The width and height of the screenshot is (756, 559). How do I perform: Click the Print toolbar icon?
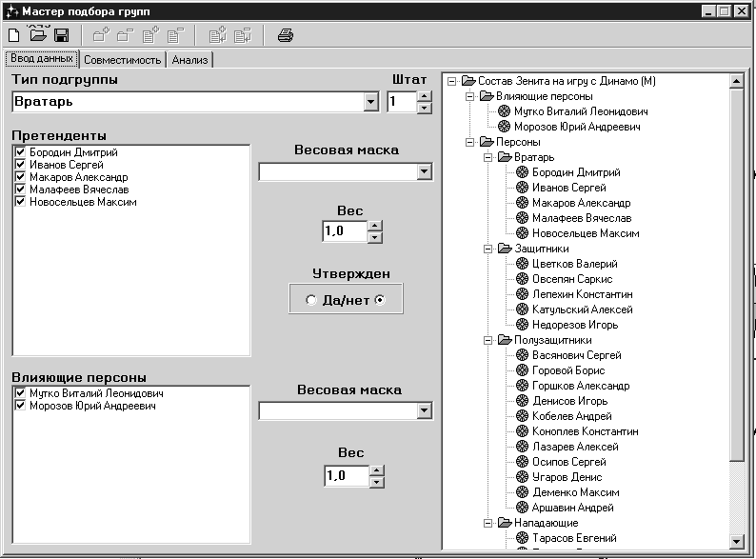tap(286, 35)
